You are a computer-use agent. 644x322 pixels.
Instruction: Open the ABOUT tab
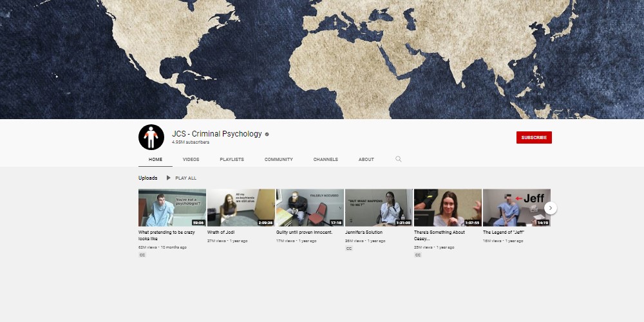coord(366,159)
